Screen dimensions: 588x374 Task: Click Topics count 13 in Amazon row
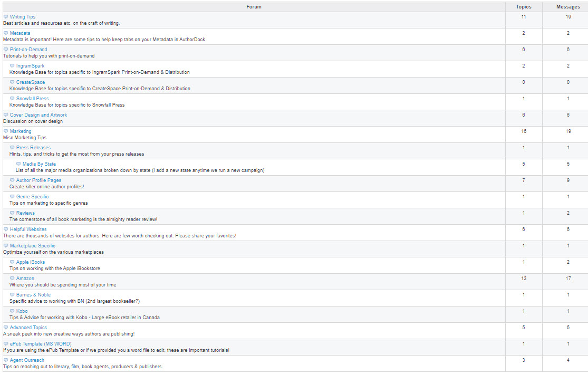(524, 279)
